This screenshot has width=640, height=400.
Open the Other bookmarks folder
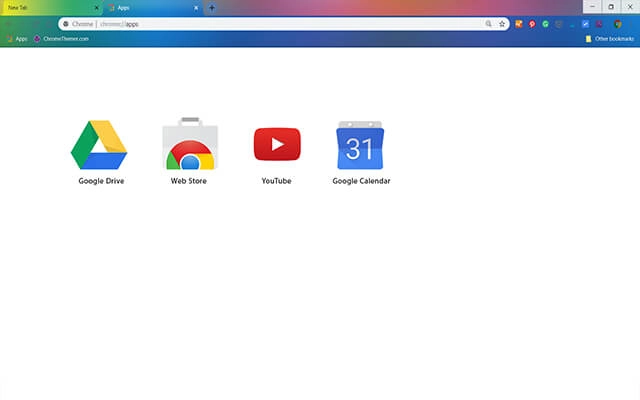click(610, 39)
